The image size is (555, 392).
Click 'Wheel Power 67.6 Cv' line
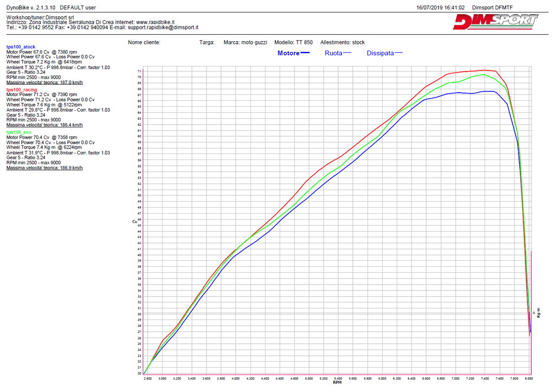[50, 56]
